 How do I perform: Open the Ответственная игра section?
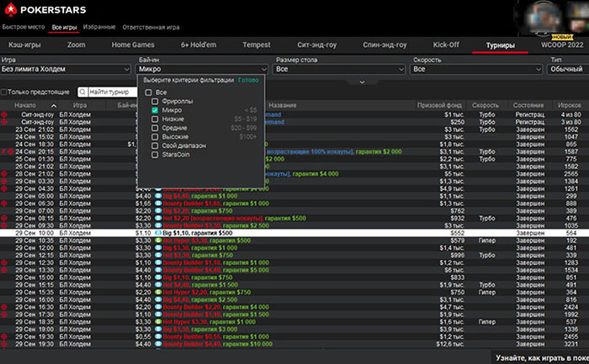151,27
